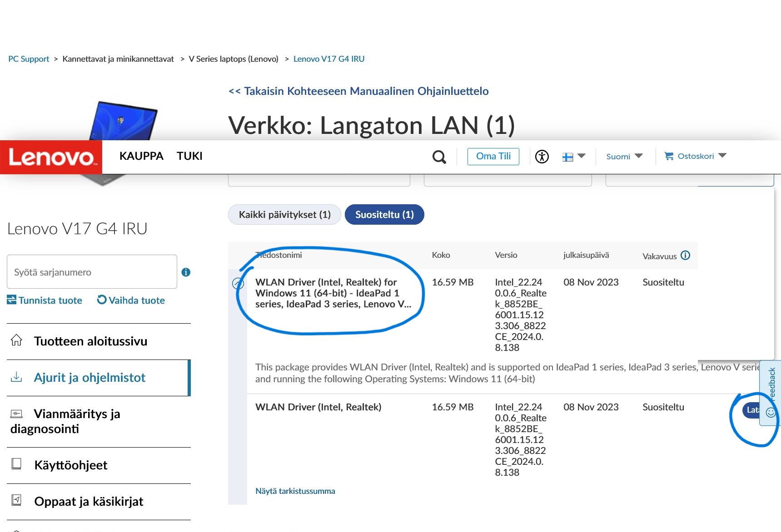Click the Lenovo logo

point(51,157)
